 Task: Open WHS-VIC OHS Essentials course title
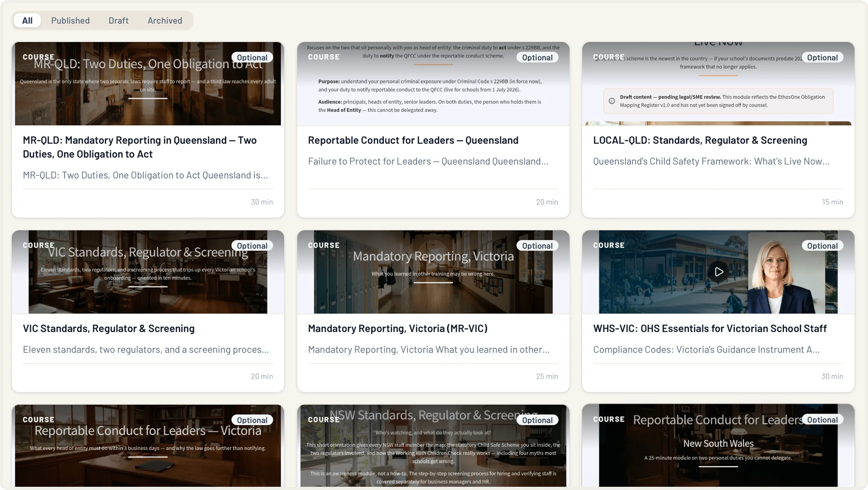pos(710,328)
